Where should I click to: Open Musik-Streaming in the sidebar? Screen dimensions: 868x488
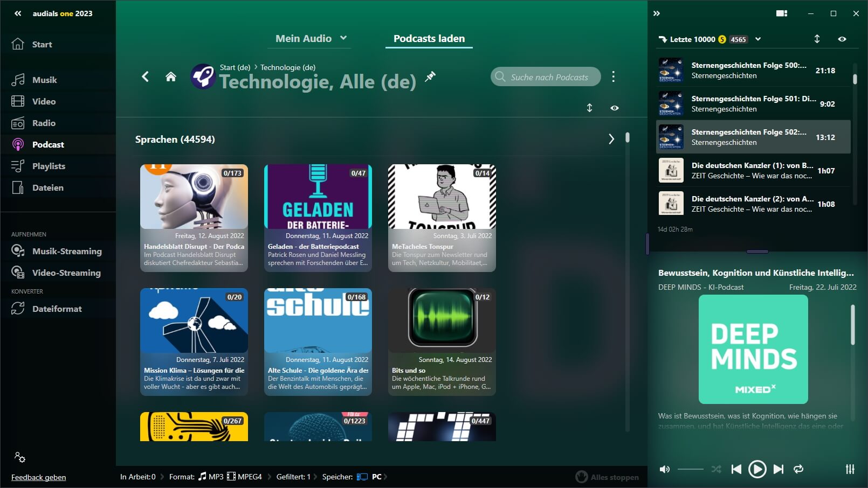point(66,251)
